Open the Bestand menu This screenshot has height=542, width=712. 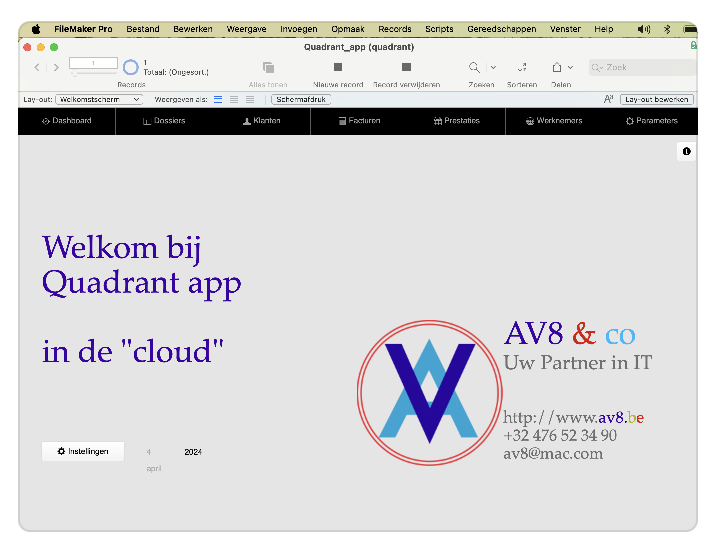pos(143,29)
